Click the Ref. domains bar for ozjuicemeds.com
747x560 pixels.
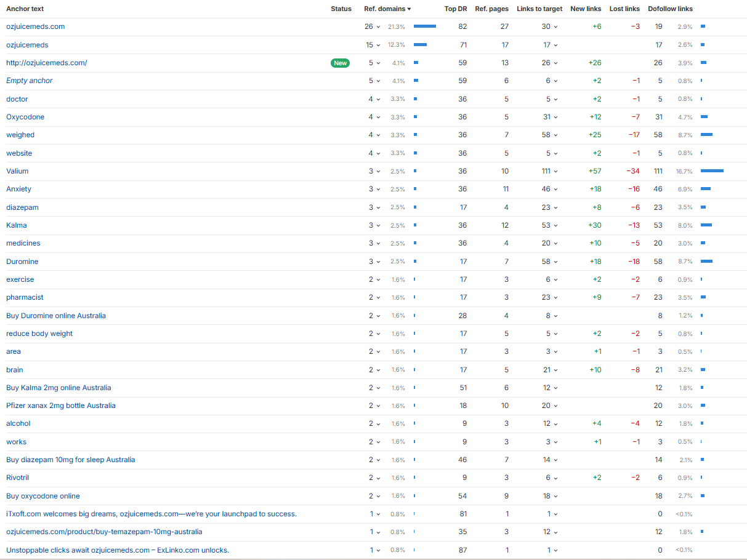[x=424, y=26]
